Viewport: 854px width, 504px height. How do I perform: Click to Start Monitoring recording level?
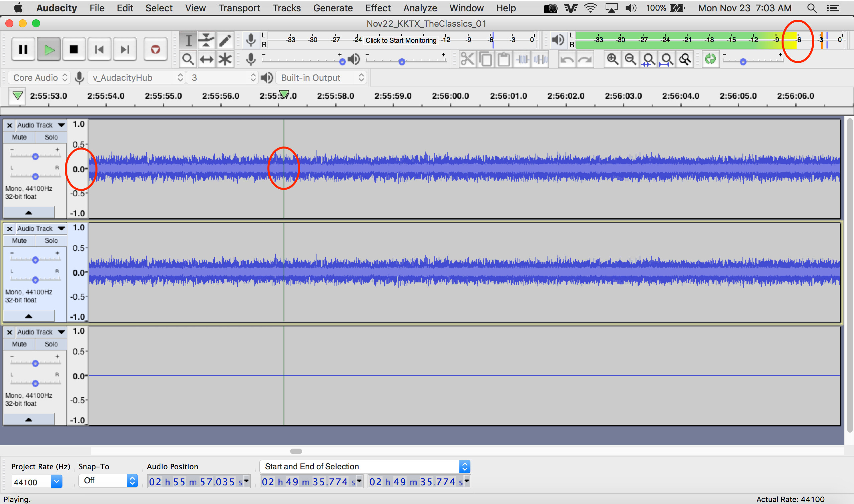(401, 40)
